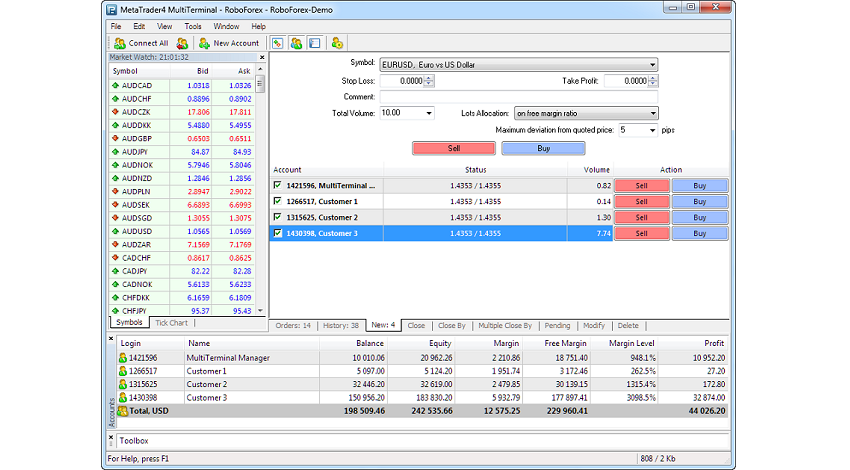Uncheck account 1315625 Customer 2 checkbox
Viewport: 850px width, 470px height.
(x=278, y=217)
